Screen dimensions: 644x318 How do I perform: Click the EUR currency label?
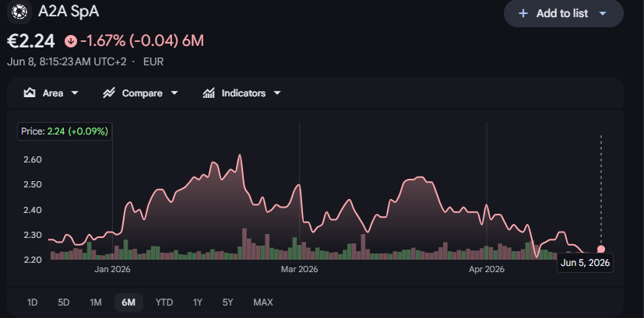click(x=153, y=62)
